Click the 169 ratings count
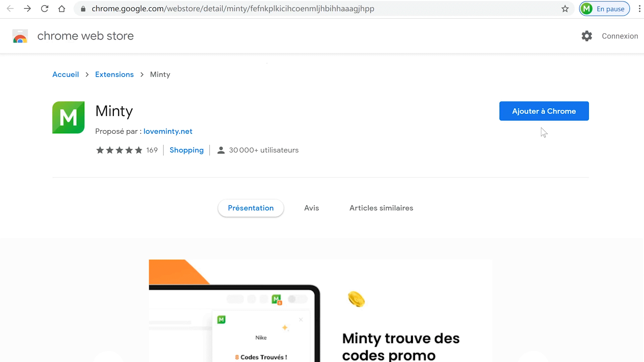Image resolution: width=644 pixels, height=362 pixels. coord(152,150)
